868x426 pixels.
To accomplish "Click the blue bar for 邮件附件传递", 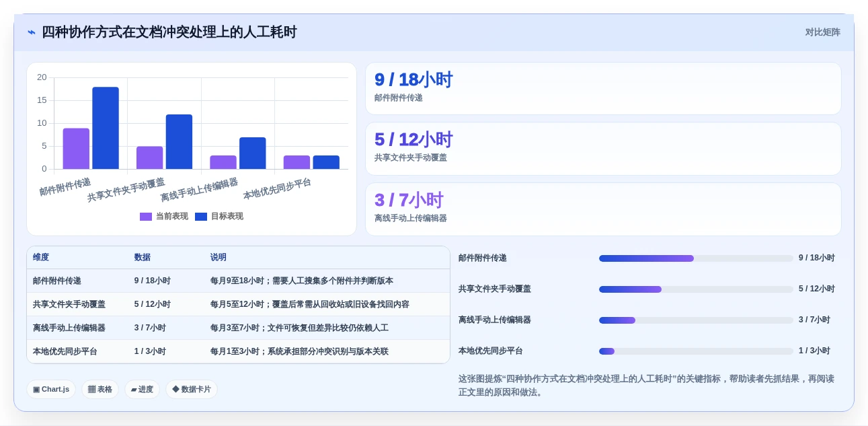I will click(x=106, y=128).
